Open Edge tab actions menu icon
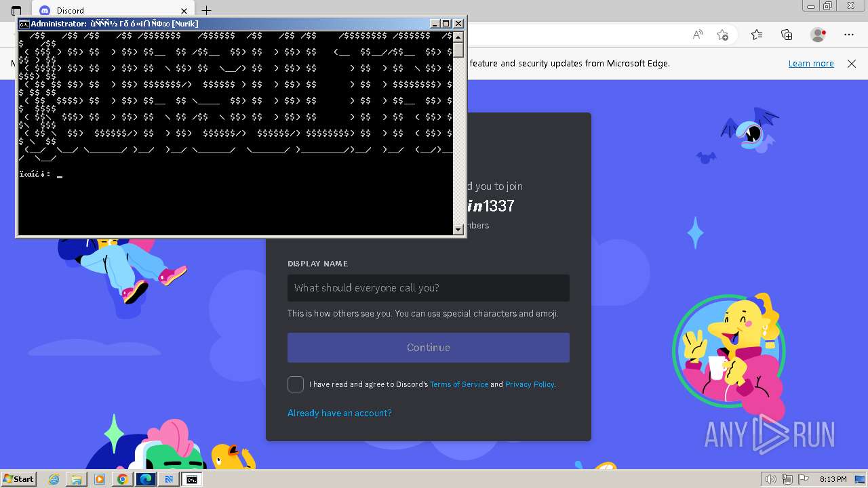 [x=16, y=10]
